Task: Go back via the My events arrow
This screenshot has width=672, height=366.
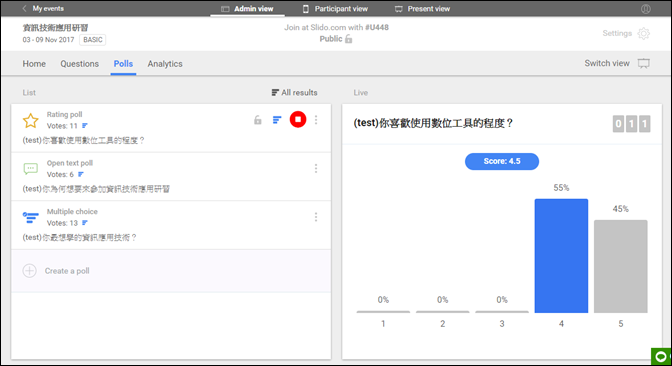Action: (x=24, y=9)
